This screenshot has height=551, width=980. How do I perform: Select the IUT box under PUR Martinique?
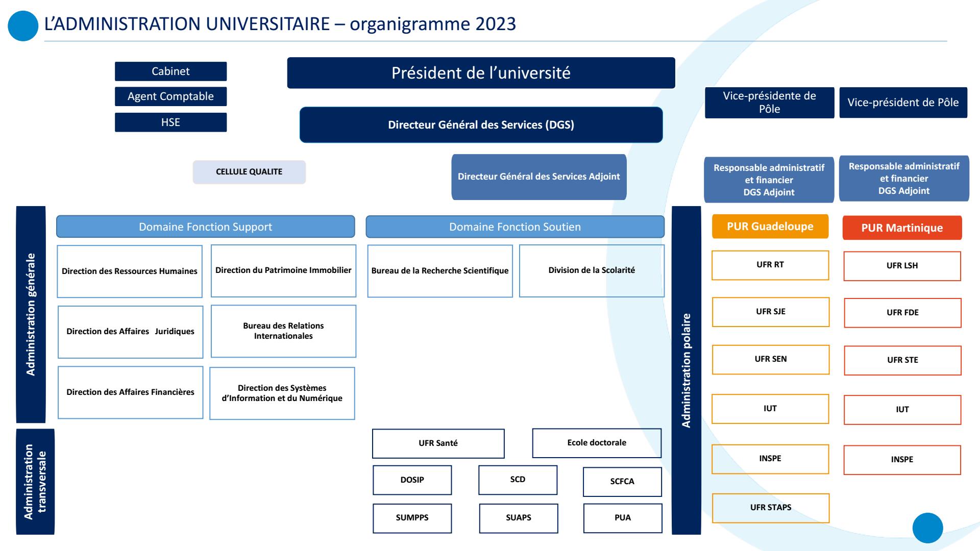pos(902,410)
